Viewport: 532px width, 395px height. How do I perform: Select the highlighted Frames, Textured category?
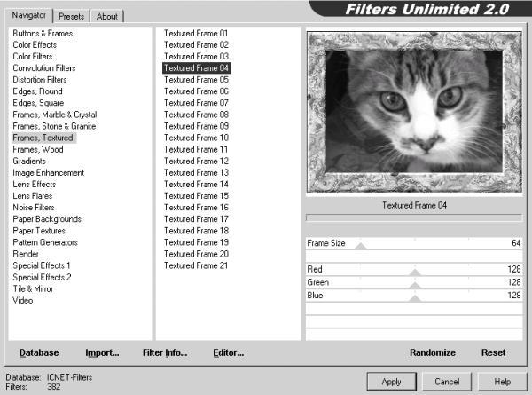click(x=43, y=138)
